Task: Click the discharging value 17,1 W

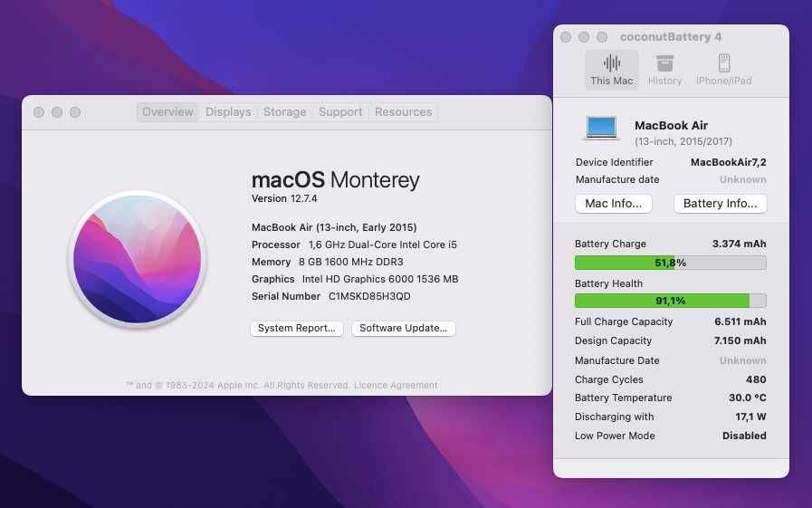Action: point(750,417)
